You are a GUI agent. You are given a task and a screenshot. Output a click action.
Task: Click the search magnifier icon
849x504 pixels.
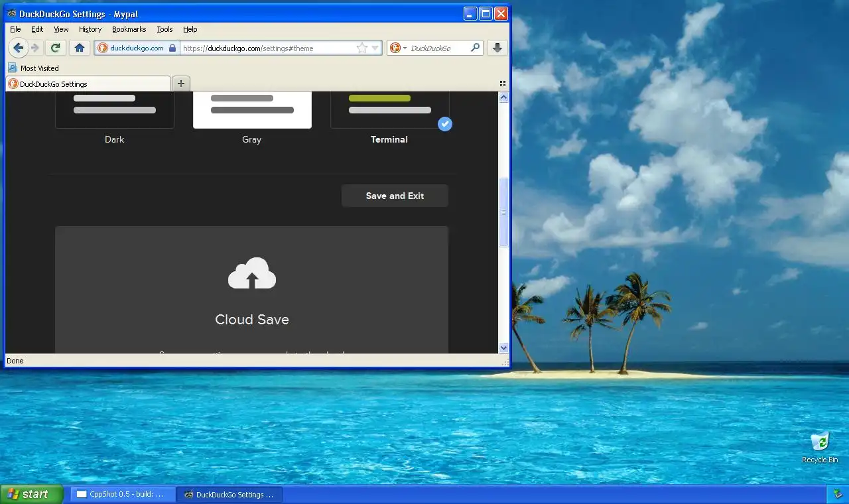(475, 48)
